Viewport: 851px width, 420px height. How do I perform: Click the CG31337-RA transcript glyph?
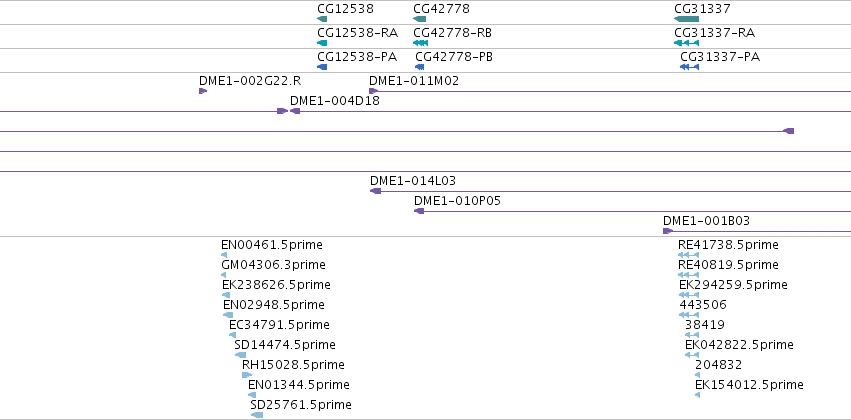click(x=687, y=43)
